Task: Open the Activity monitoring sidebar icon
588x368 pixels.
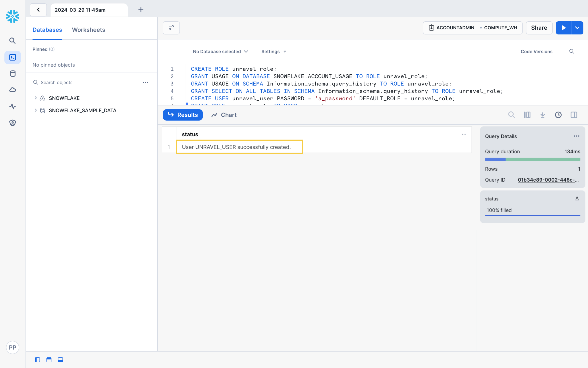Action: pos(12,106)
